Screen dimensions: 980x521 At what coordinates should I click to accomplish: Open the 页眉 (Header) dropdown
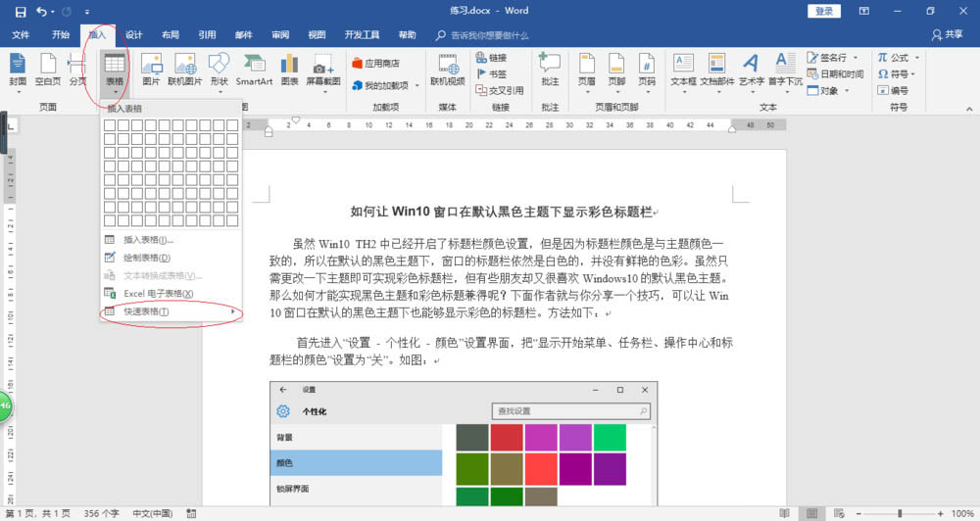586,70
